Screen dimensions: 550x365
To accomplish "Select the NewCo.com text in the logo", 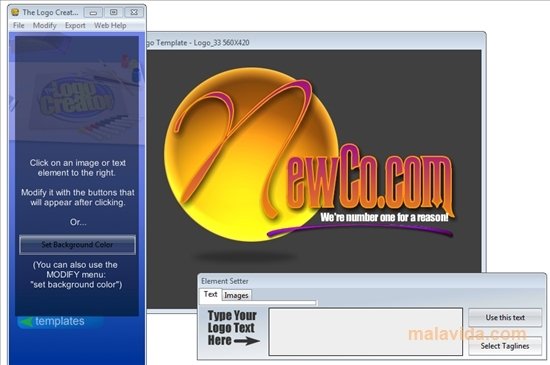I will [x=370, y=181].
